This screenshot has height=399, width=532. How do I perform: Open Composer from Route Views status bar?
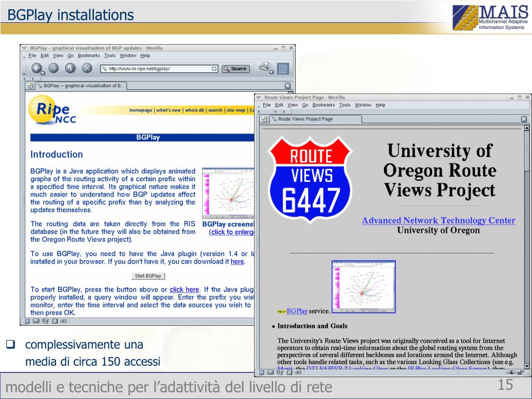pyautogui.click(x=280, y=373)
